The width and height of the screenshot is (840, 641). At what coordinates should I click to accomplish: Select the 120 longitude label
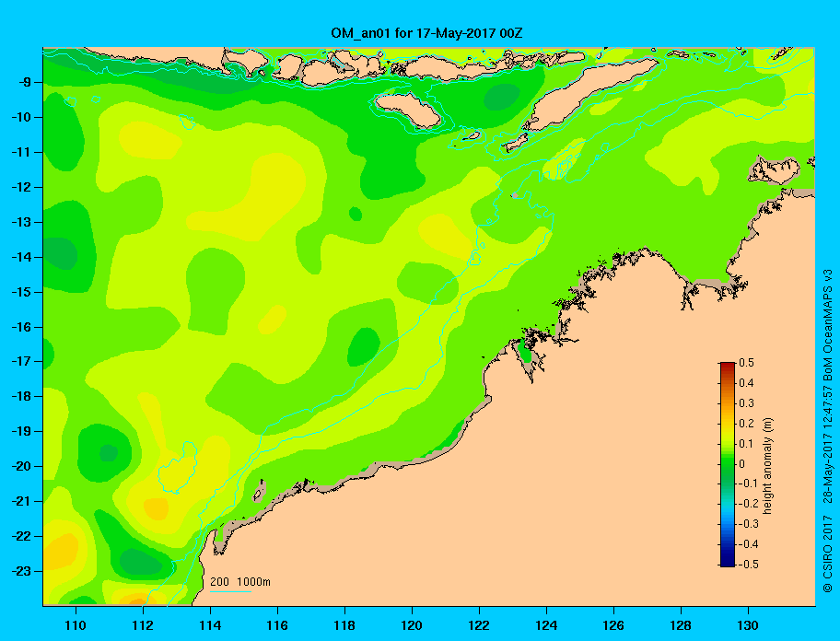coord(412,625)
